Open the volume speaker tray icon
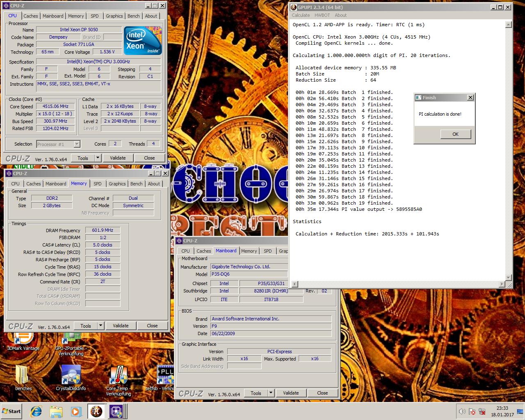Image resolution: width=525 pixels, height=420 pixels. pos(462,411)
